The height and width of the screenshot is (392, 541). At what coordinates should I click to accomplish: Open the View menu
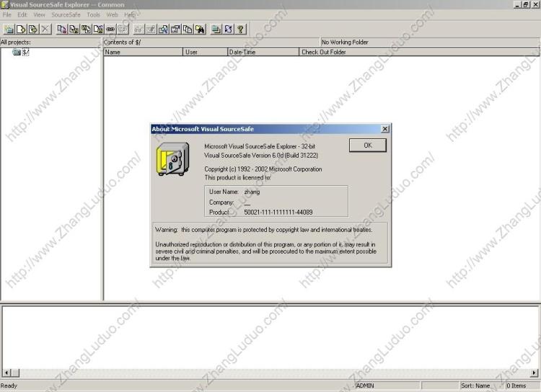40,15
